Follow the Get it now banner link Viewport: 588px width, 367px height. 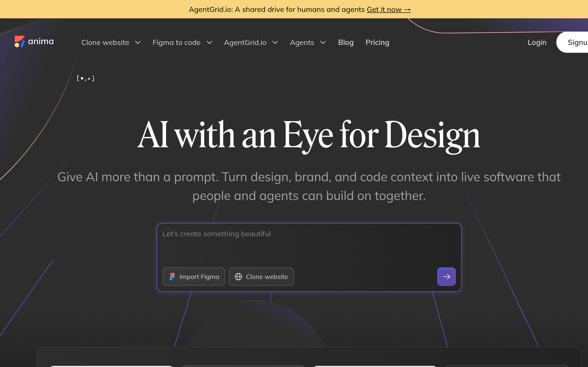(389, 9)
